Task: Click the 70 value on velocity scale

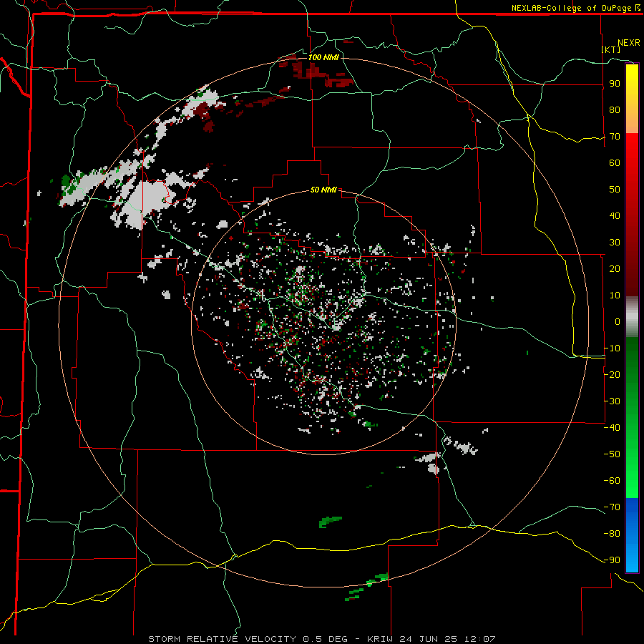Action: 615,137
